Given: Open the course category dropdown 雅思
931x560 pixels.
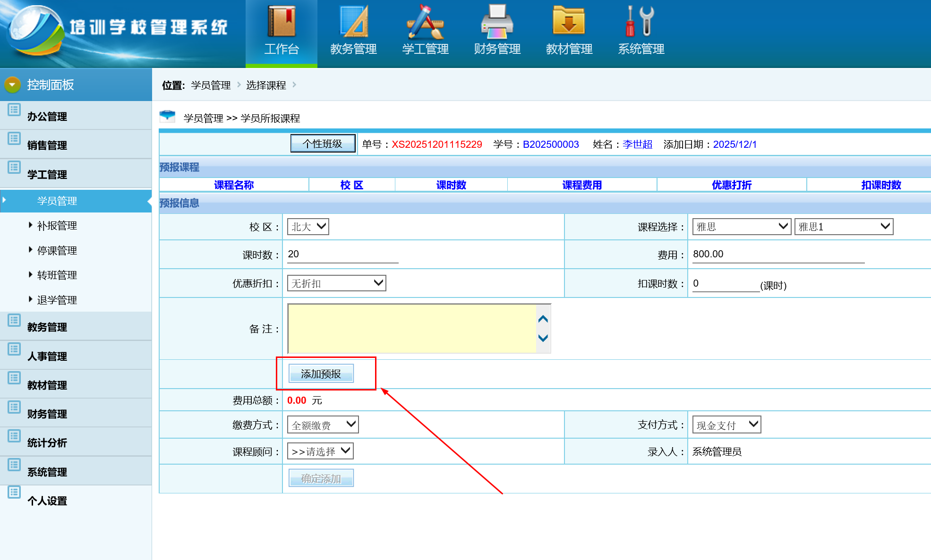Looking at the screenshot, I should point(742,227).
